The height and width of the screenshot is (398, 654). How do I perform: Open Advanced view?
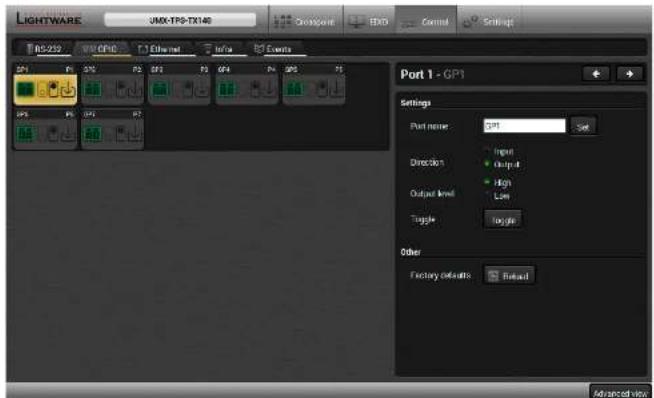[x=621, y=393]
